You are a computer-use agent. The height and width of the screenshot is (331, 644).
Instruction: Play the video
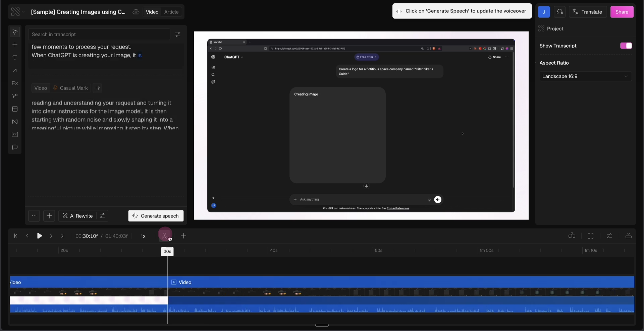pyautogui.click(x=39, y=236)
